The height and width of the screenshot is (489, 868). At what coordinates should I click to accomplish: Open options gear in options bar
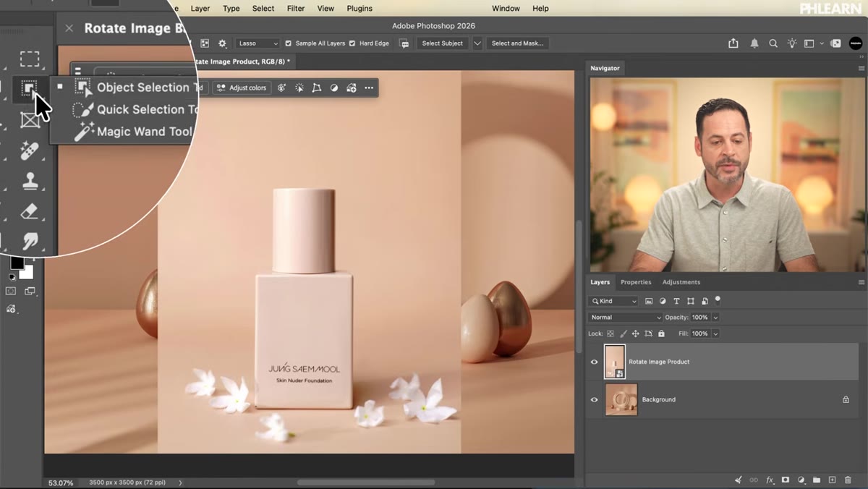click(x=222, y=43)
